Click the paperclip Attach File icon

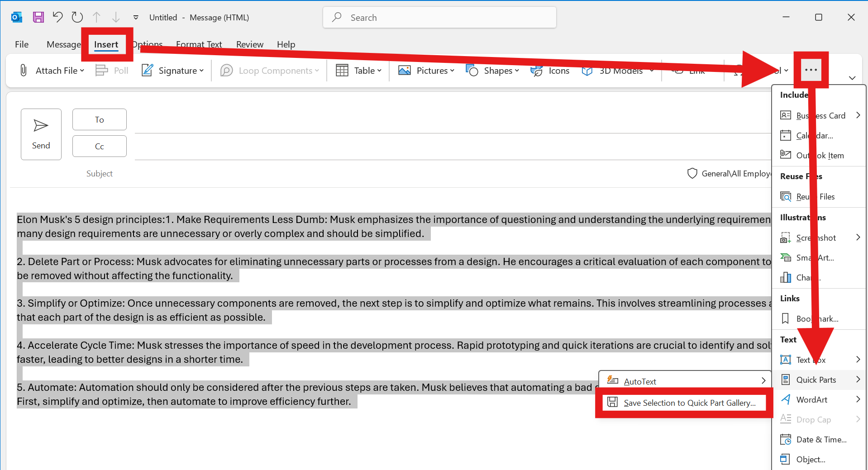click(x=24, y=71)
